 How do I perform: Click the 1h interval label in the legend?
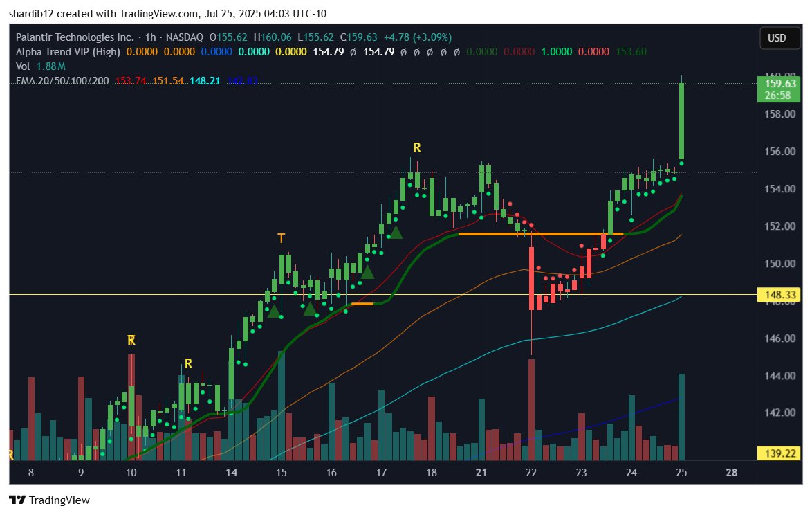150,37
